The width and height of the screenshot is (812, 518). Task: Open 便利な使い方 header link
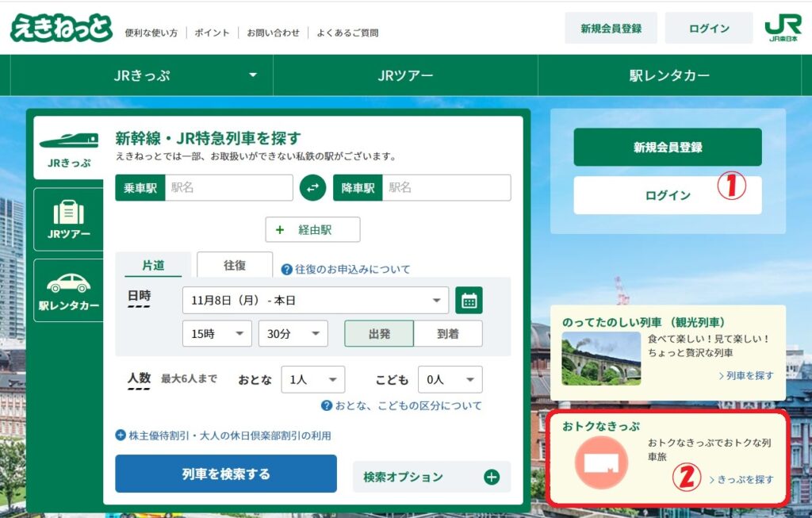click(x=151, y=33)
